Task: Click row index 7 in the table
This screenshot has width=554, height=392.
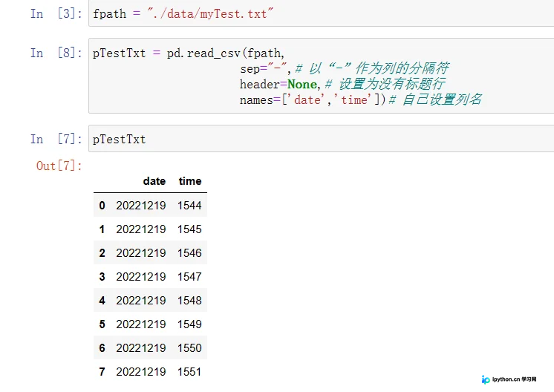Action: click(102, 372)
